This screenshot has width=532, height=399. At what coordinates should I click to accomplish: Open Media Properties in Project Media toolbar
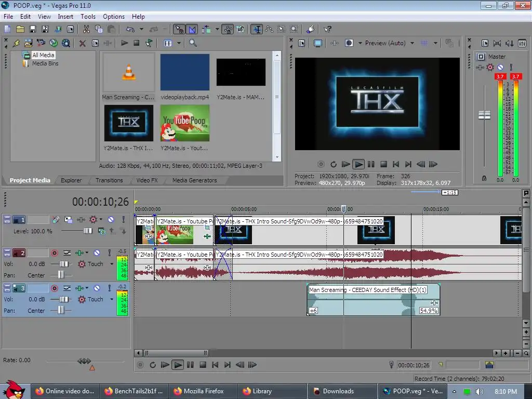click(96, 43)
